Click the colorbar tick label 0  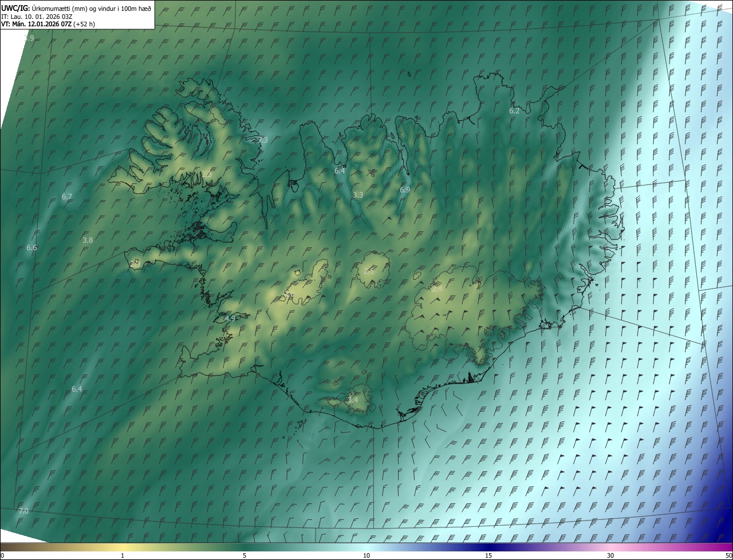2,555
